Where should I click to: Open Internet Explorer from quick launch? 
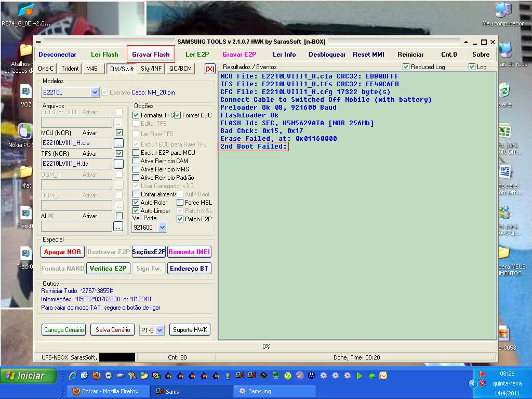coord(73,376)
